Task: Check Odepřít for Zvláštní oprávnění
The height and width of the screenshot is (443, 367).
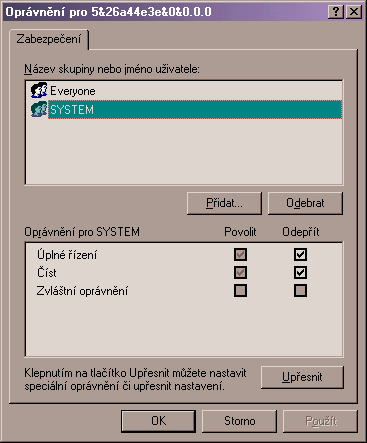Action: click(x=300, y=291)
